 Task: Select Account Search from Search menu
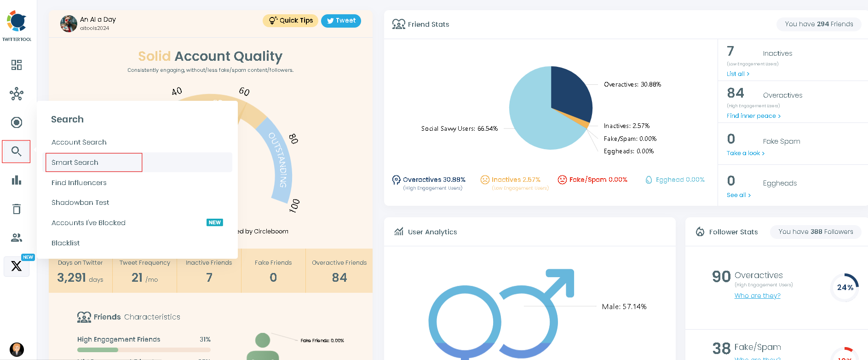click(79, 142)
